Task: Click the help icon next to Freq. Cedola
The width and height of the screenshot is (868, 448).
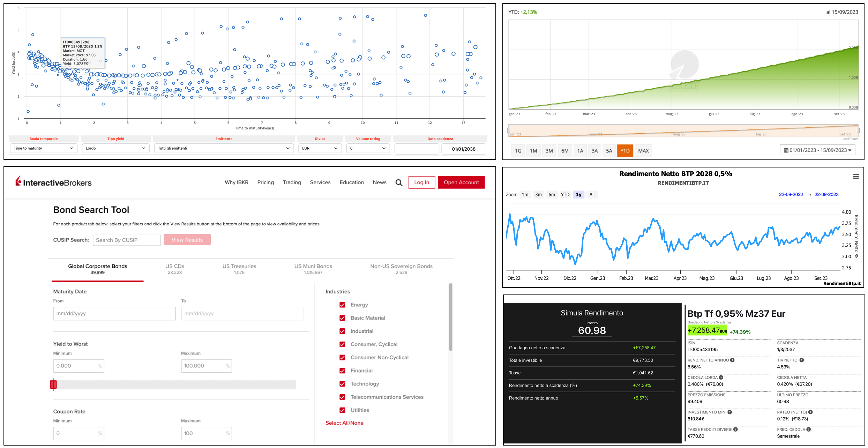Action: [809, 430]
